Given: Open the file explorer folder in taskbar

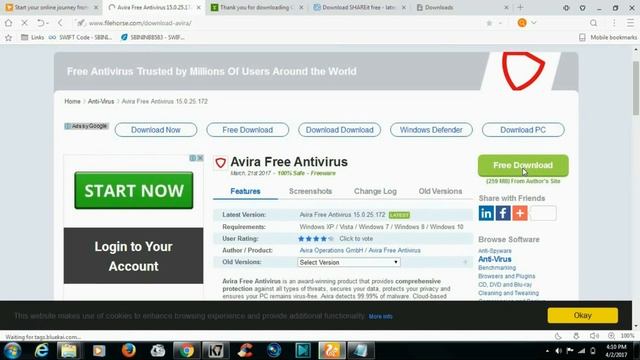Looking at the screenshot, I should tap(69, 351).
